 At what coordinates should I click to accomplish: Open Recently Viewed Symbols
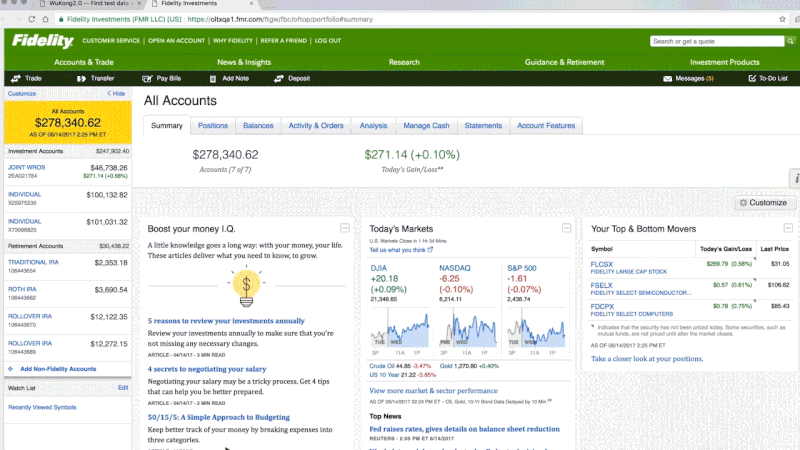click(42, 407)
